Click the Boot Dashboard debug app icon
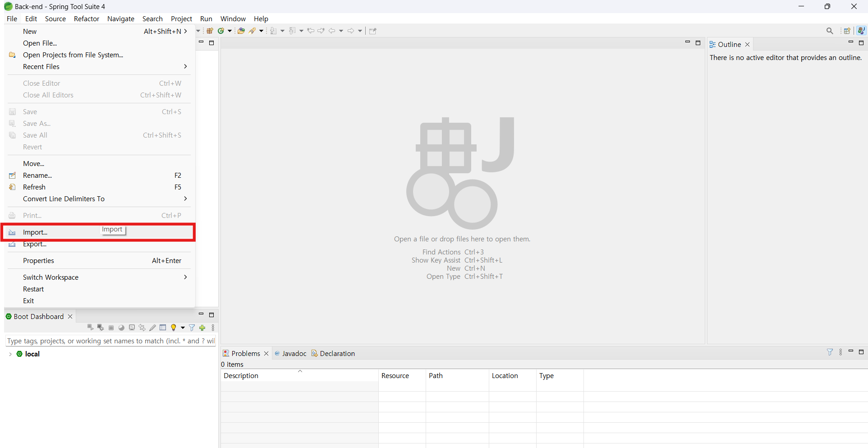 pos(101,328)
